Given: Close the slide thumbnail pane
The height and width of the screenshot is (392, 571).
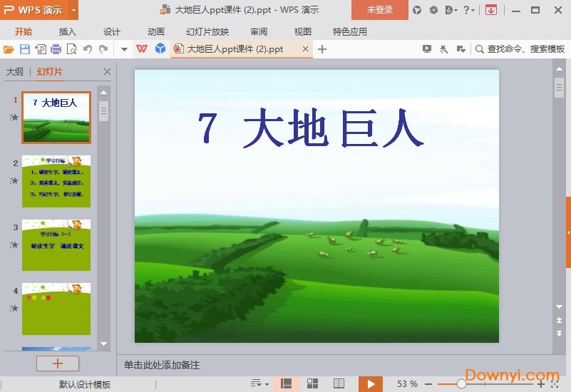Looking at the screenshot, I should (x=107, y=72).
